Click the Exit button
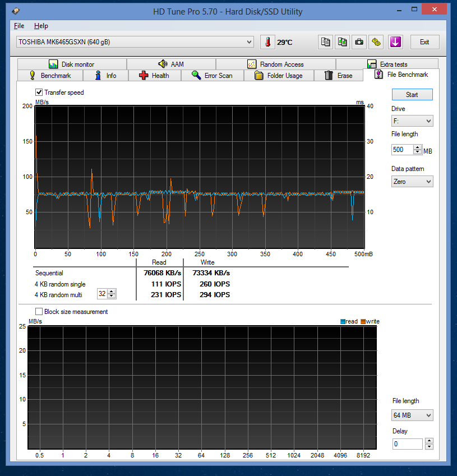 point(425,42)
